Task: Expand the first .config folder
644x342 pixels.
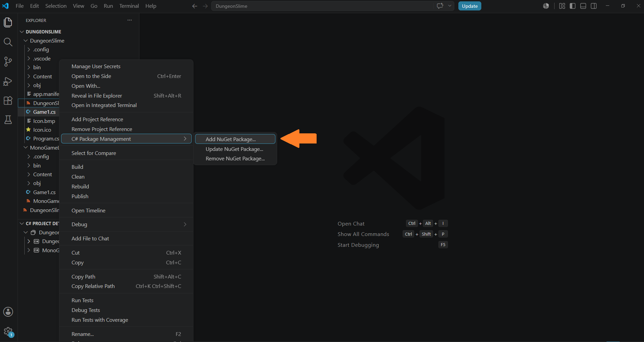Action: pos(29,50)
